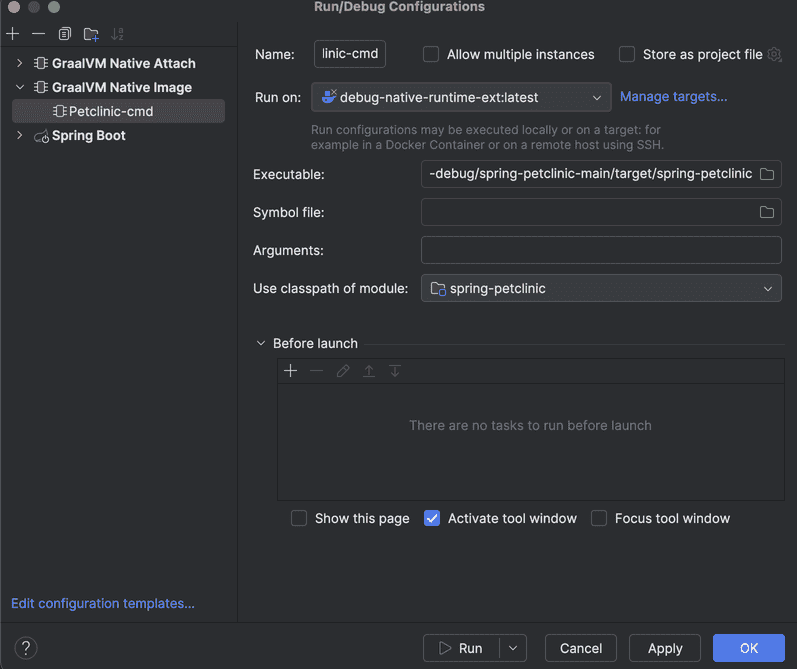Uncheck Activate tool window
Viewport: 797px width, 669px height.
click(432, 518)
